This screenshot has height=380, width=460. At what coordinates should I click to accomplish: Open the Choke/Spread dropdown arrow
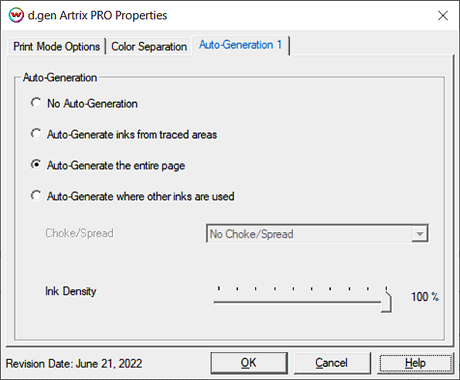tap(419, 234)
